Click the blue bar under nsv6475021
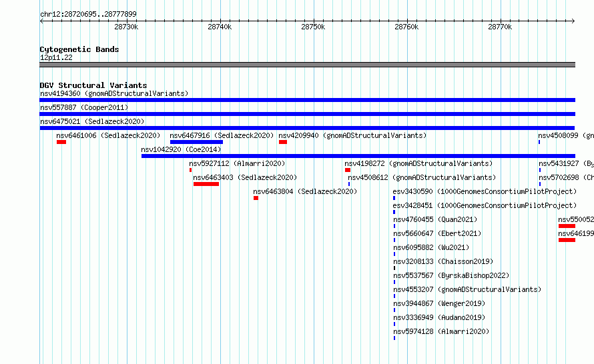594x364 pixels. (x=307, y=128)
